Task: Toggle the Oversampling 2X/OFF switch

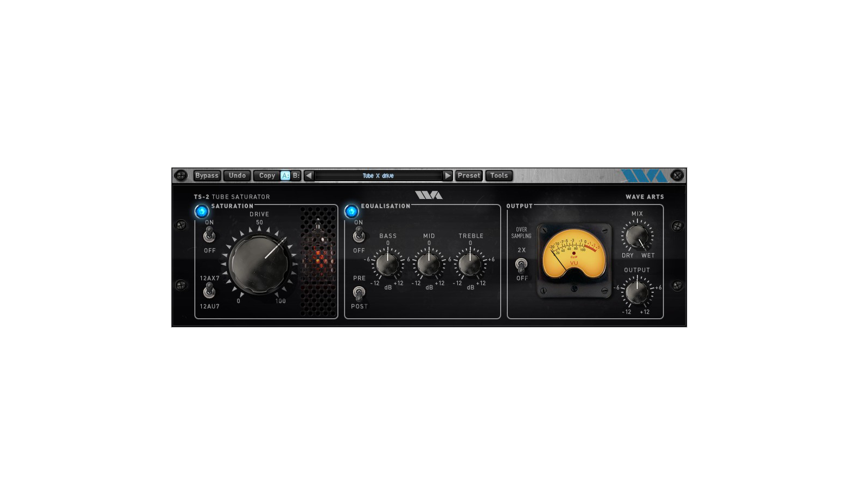Action: (521, 265)
